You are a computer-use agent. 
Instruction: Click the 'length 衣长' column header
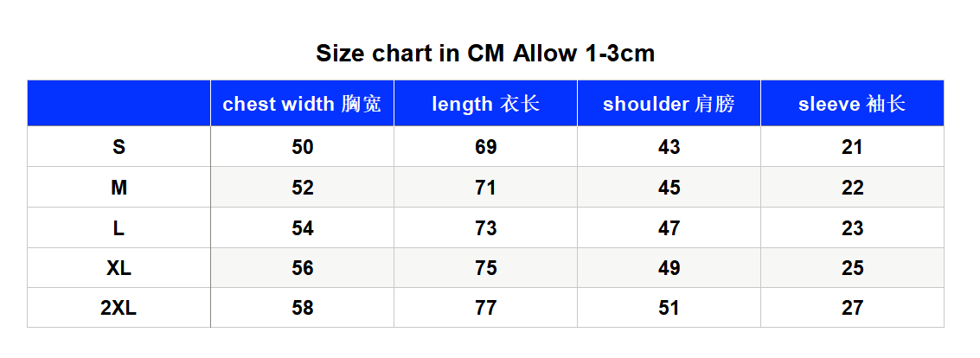click(x=485, y=104)
